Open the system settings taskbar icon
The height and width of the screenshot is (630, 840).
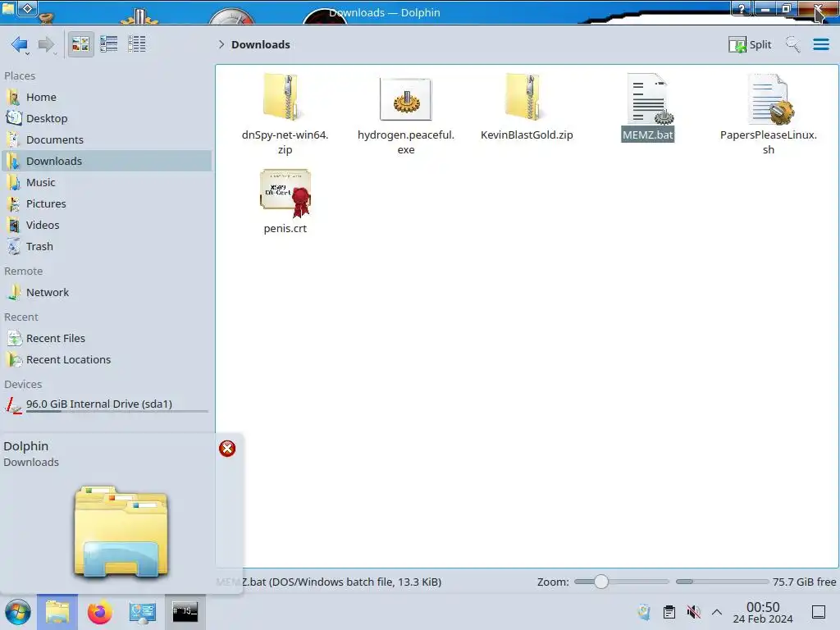(x=142, y=612)
